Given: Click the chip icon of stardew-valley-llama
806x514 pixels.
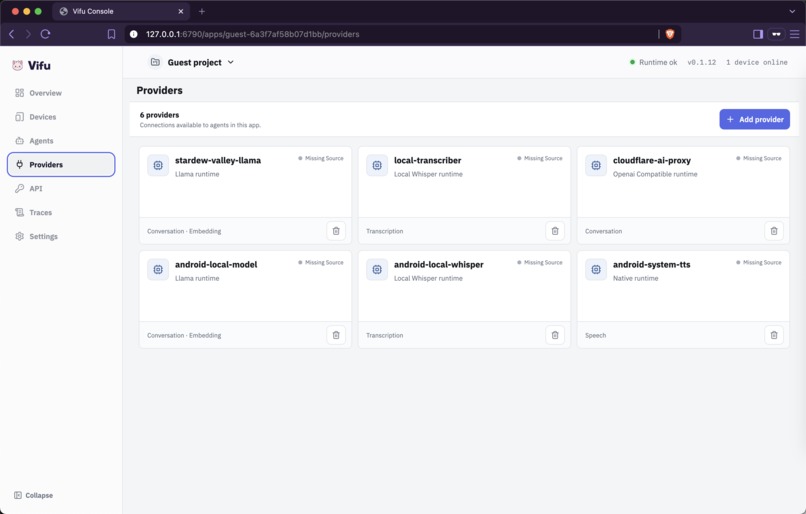Looking at the screenshot, I should tap(158, 166).
